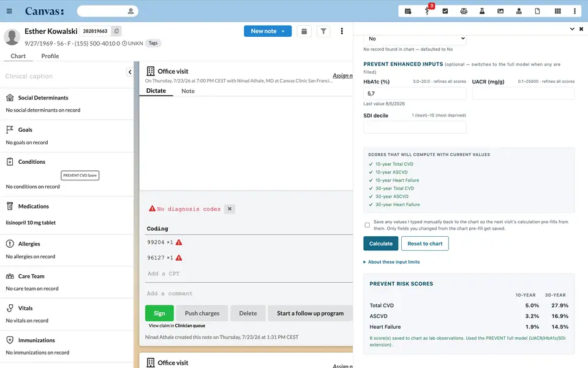Open the chart three-dot options menu
This screenshot has width=588, height=368.
[342, 31]
